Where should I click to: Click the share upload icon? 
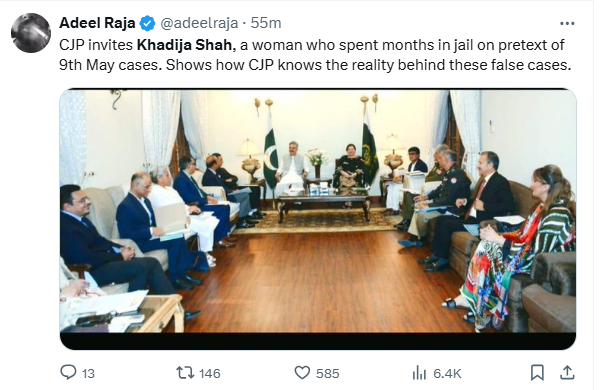click(567, 372)
